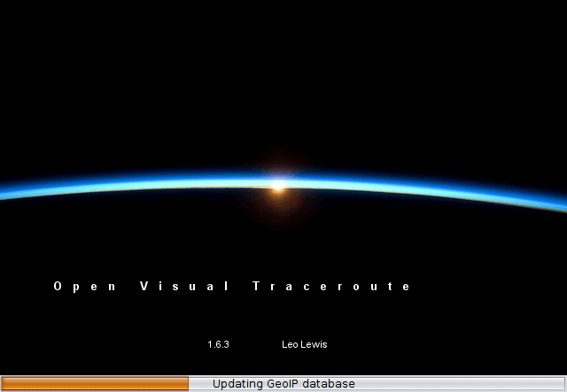Click the left end of the progress bar
Screen dimensions: 567x392
(x=5, y=383)
